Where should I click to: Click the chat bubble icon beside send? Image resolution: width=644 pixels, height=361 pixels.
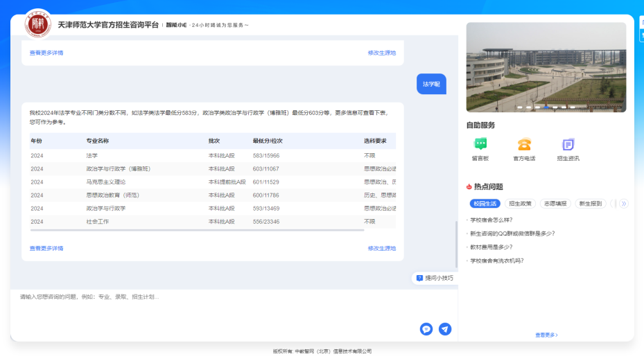point(426,329)
